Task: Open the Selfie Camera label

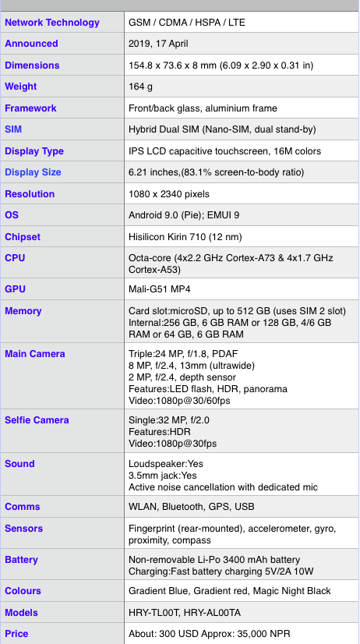Action: pos(37,420)
